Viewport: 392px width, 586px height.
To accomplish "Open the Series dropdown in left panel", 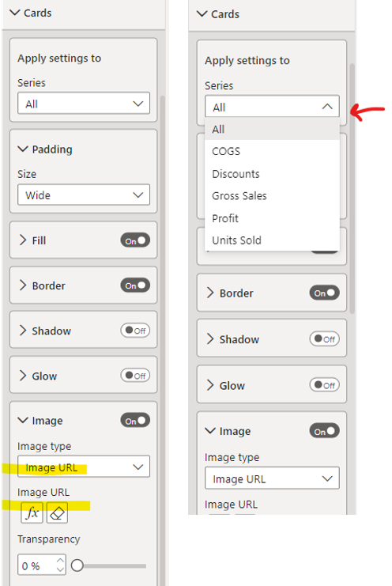I will pos(84,104).
